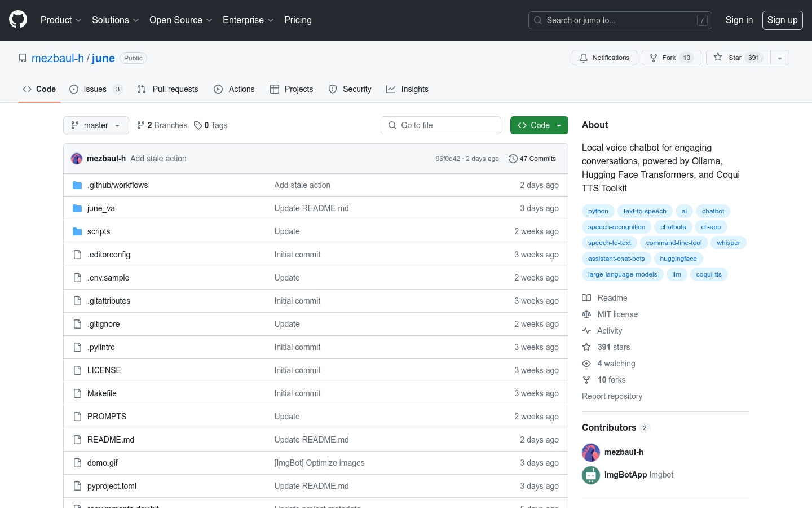Viewport: 812px width, 508px height.
Task: Click the huggingface topic tag
Action: tap(678, 259)
